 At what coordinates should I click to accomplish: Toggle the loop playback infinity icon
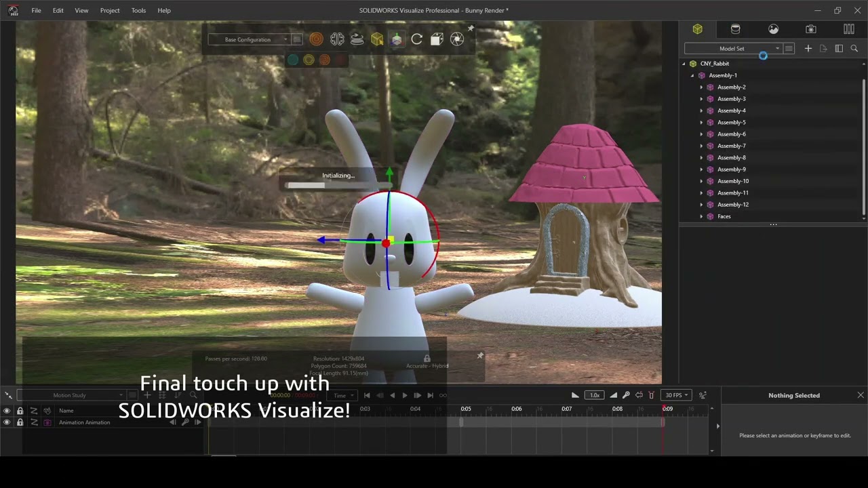[x=443, y=395]
